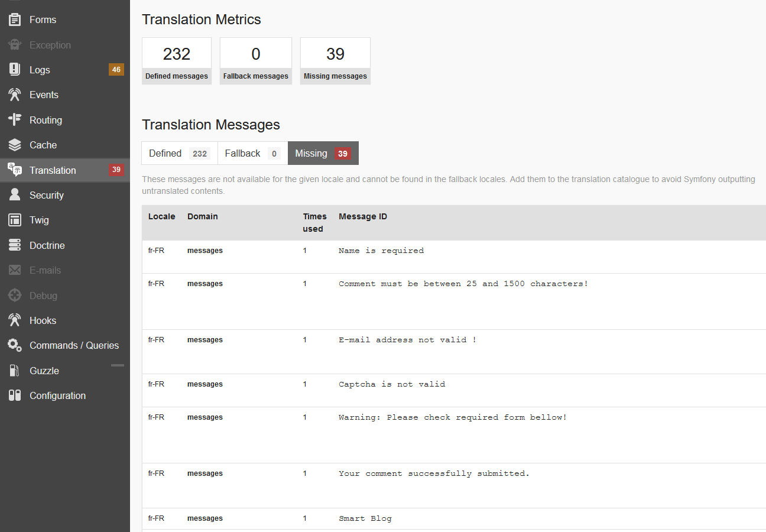This screenshot has width=766, height=532.
Task: Click the Hooks antenna icon
Action: point(15,320)
